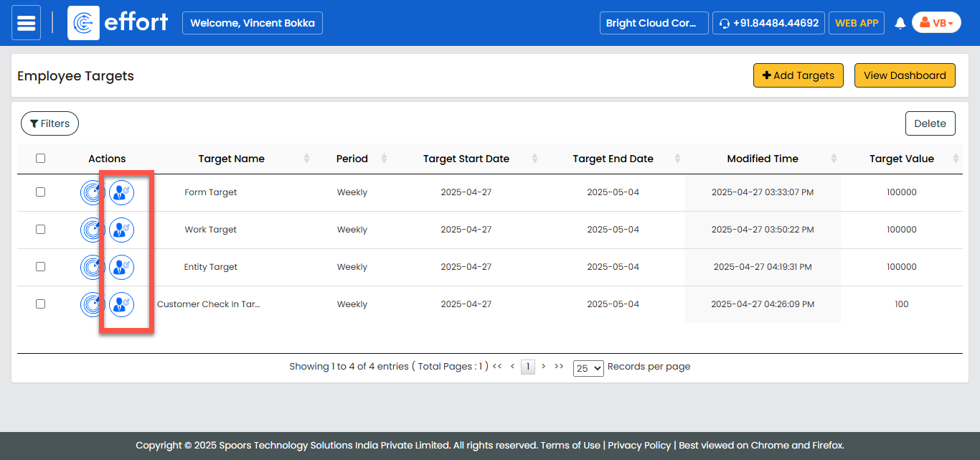Click the Actions column header

107,159
